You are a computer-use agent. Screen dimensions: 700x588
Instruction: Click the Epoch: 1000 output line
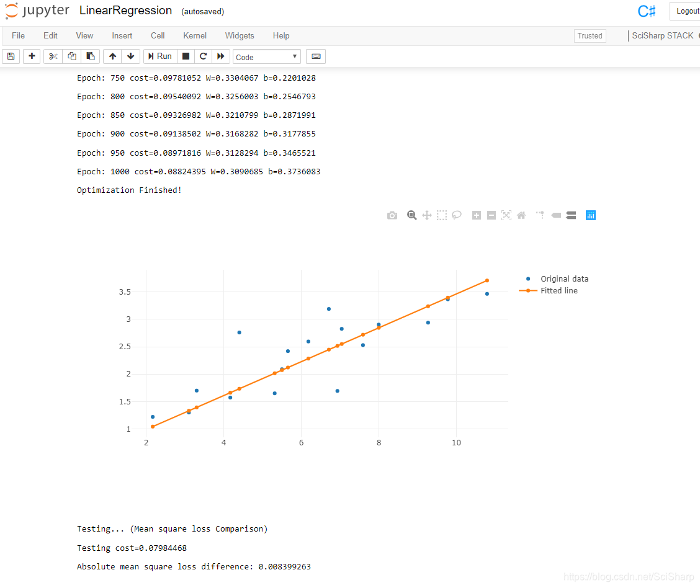[x=199, y=172]
